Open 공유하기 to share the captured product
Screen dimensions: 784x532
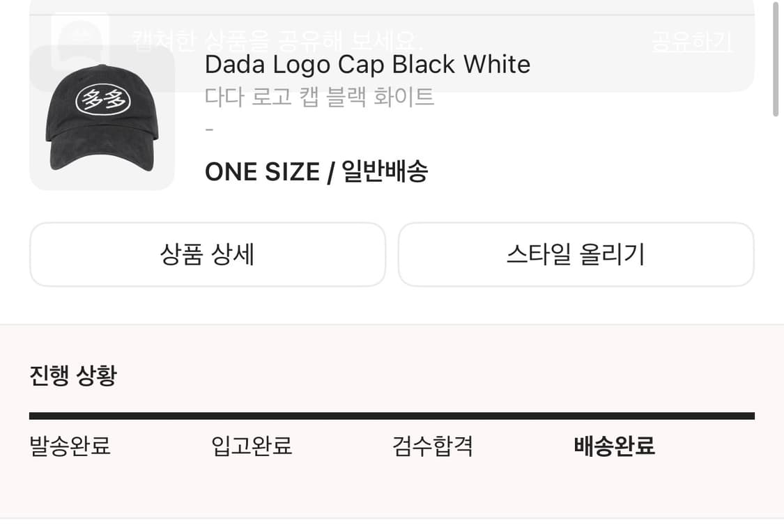[x=691, y=42]
